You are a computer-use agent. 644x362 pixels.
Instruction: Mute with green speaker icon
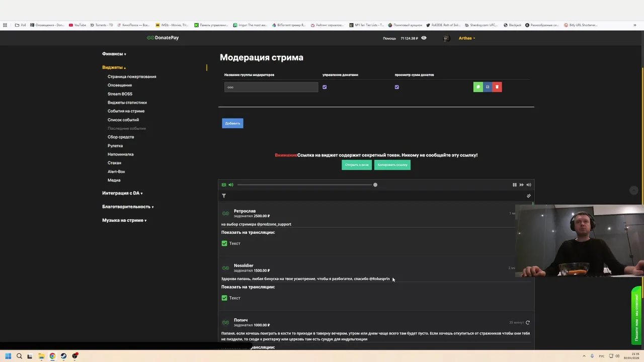point(231,185)
